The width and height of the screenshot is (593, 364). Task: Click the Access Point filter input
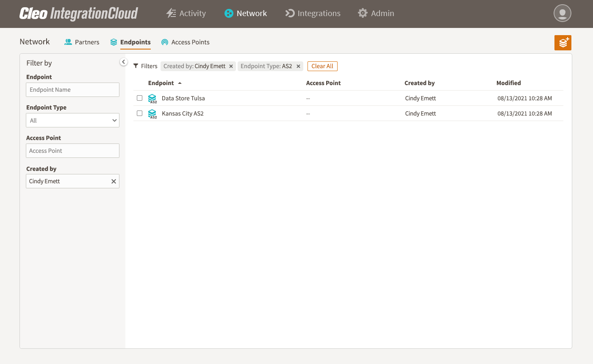(x=73, y=151)
